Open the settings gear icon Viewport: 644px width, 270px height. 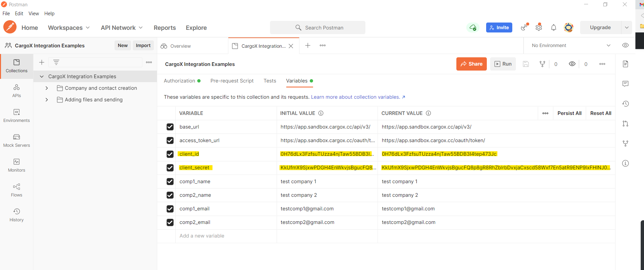point(539,27)
